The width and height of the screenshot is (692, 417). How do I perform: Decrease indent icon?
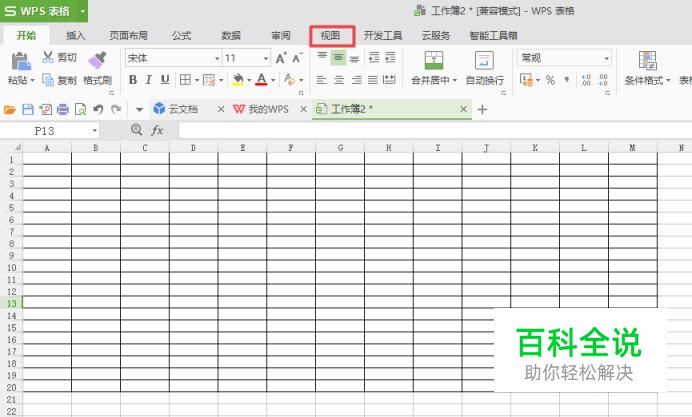(374, 57)
